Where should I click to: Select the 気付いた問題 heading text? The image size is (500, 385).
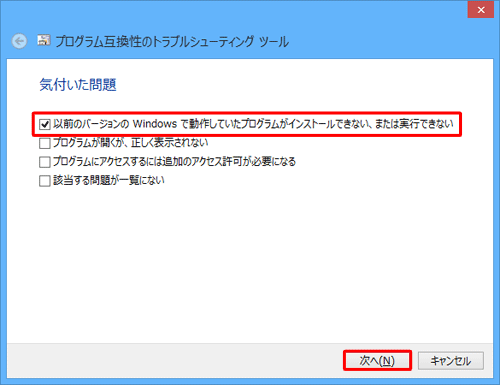pyautogui.click(x=78, y=84)
